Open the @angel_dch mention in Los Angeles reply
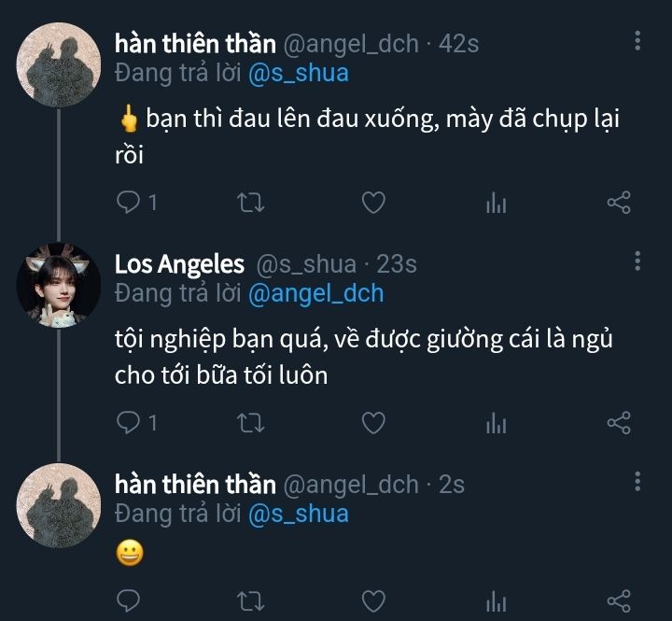 (x=316, y=293)
